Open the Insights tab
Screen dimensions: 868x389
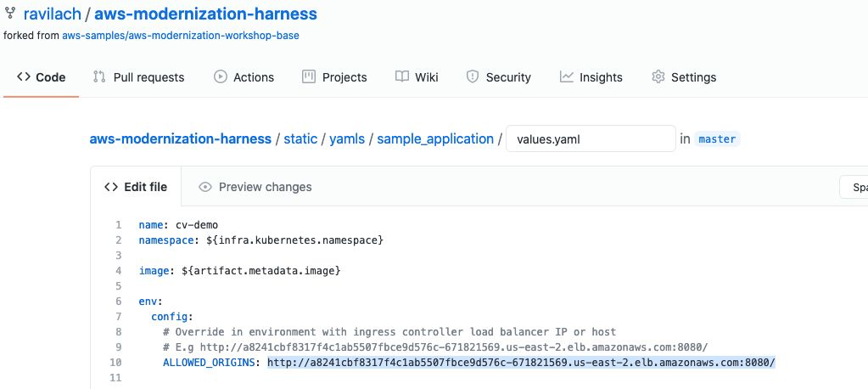(x=591, y=77)
